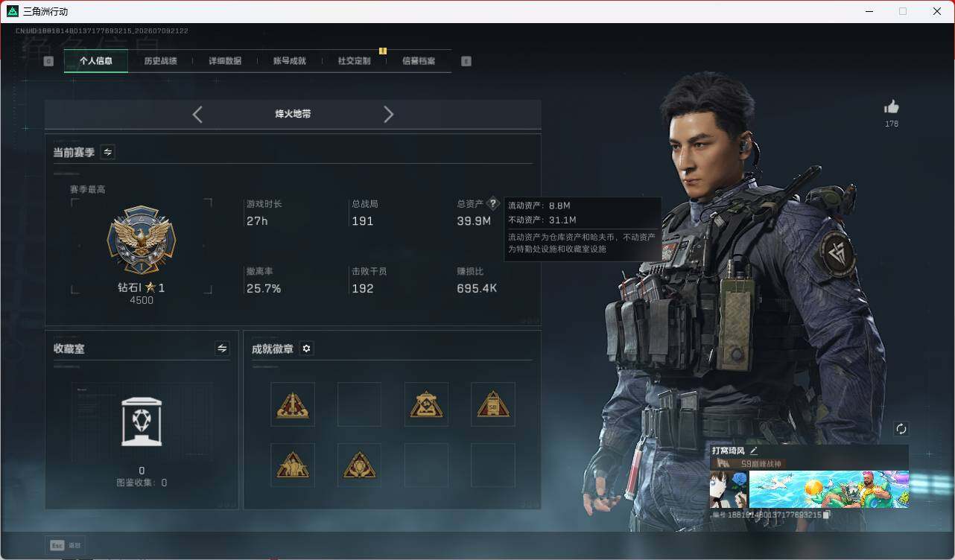This screenshot has height=560, width=955.
Task: Open the 历史战绩 tab
Action: click(160, 61)
